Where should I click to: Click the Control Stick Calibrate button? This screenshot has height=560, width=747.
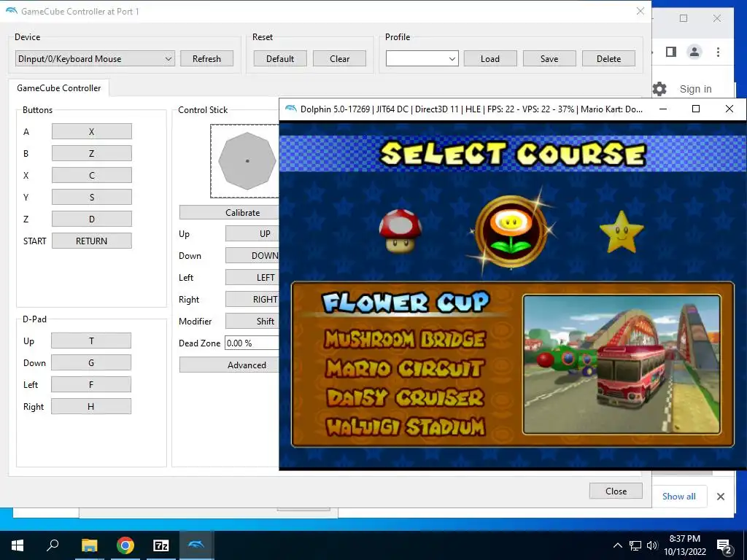229,212
